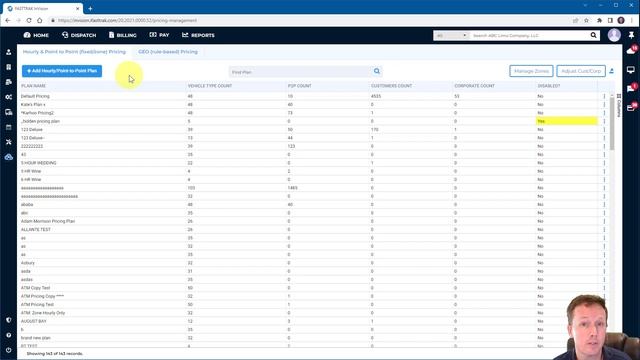Select the hidden pricing plan row
The image size is (640, 360).
310,121
